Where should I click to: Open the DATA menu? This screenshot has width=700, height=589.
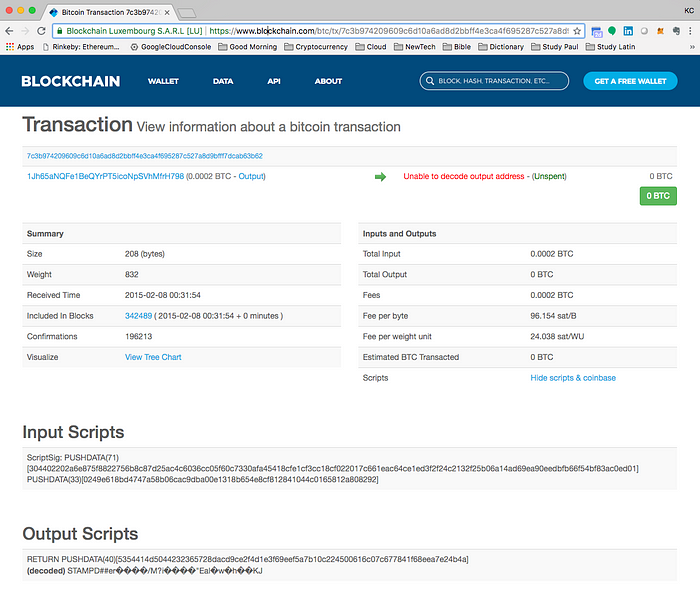(x=223, y=81)
